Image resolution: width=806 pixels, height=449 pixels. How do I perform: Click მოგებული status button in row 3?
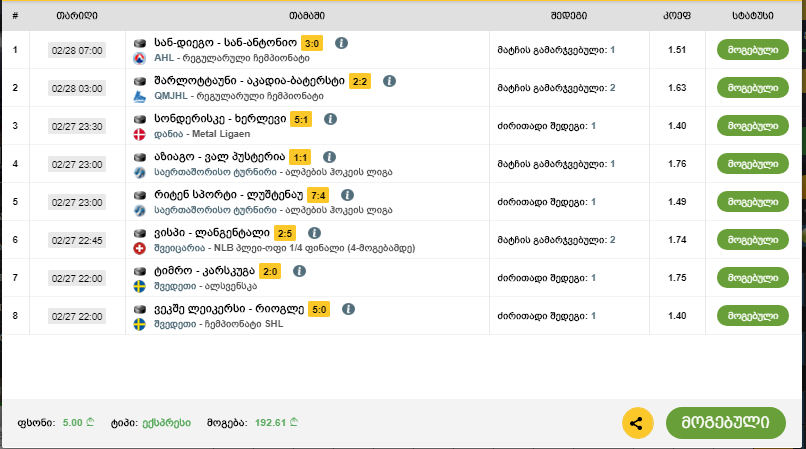[x=753, y=126]
